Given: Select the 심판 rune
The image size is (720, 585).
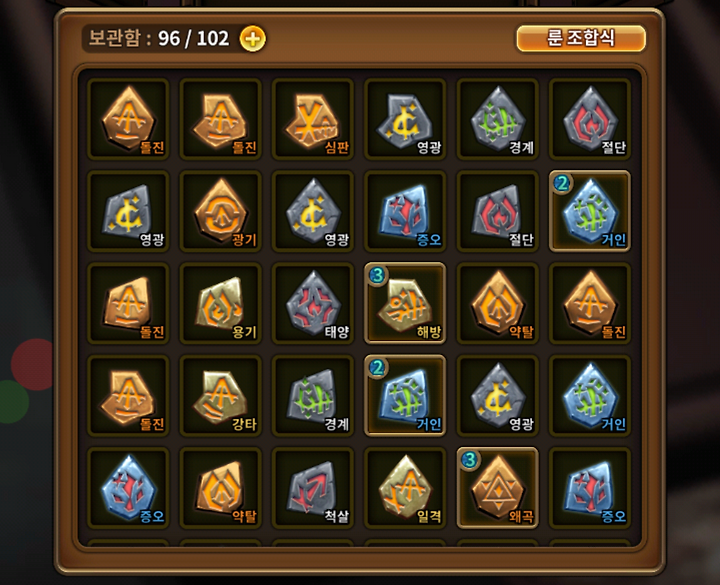Looking at the screenshot, I should (x=313, y=119).
